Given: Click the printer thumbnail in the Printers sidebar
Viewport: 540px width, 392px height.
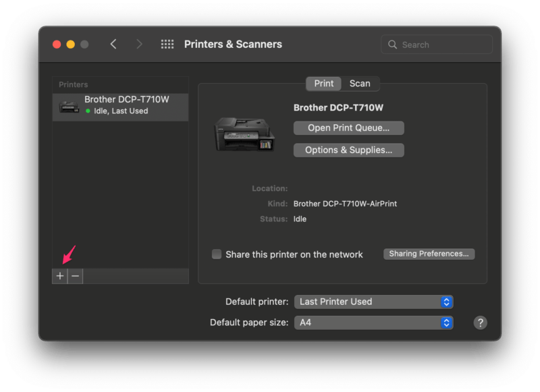Looking at the screenshot, I should (x=70, y=106).
